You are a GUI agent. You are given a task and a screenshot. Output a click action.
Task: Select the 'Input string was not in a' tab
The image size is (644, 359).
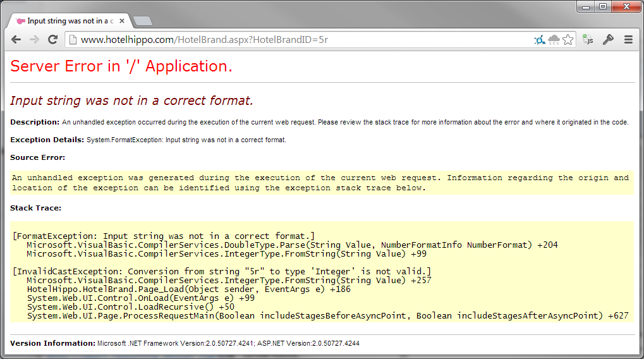coord(68,21)
